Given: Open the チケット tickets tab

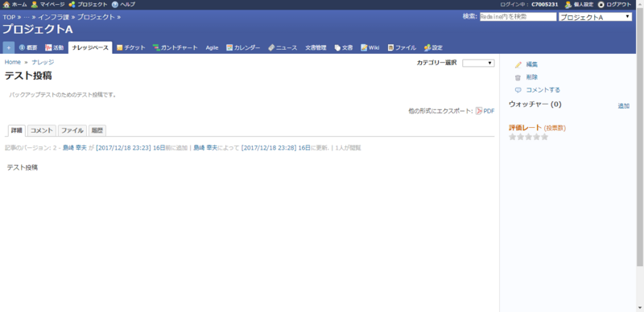Looking at the screenshot, I should tap(130, 47).
